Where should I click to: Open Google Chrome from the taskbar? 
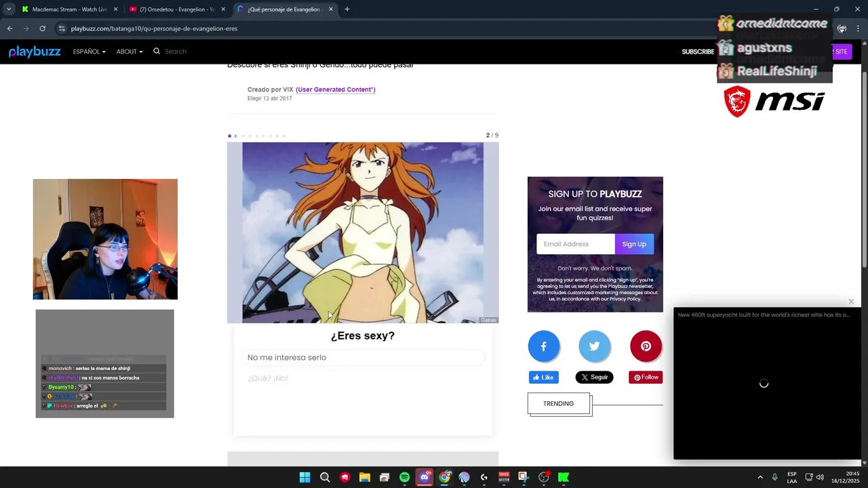click(x=444, y=477)
